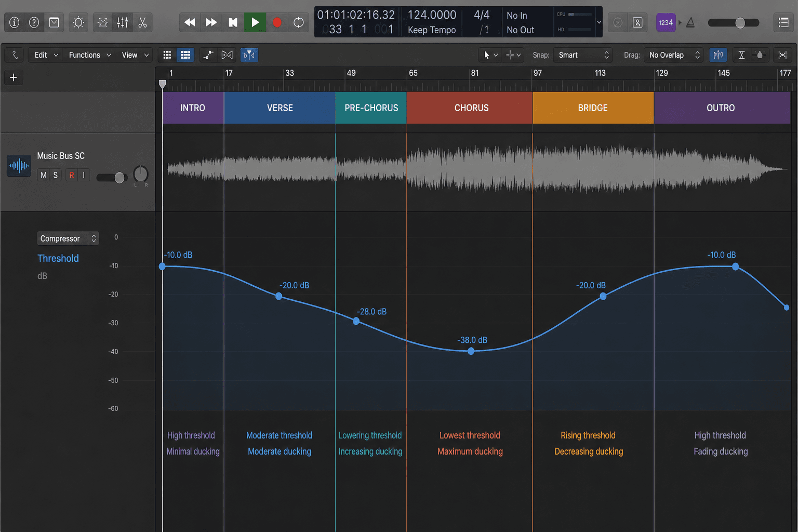Click the zoom-to-fit horizontal button
This screenshot has height=532, width=798.
click(x=782, y=55)
